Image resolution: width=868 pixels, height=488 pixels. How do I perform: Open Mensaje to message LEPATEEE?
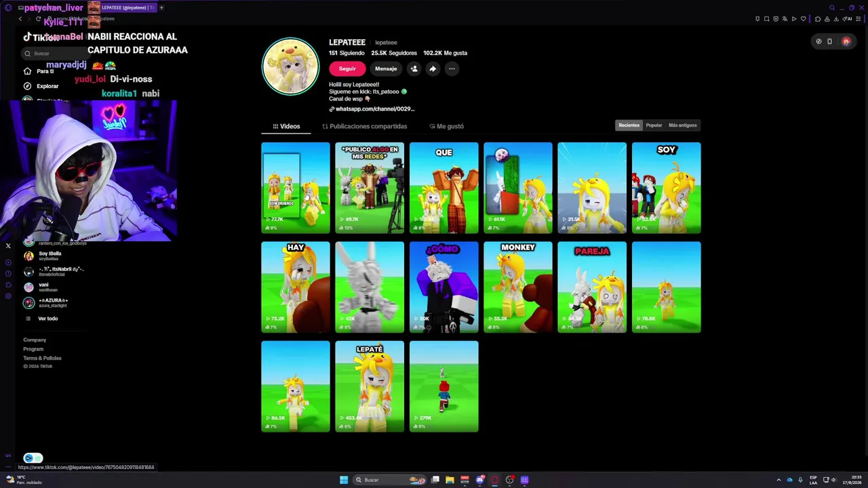point(386,68)
